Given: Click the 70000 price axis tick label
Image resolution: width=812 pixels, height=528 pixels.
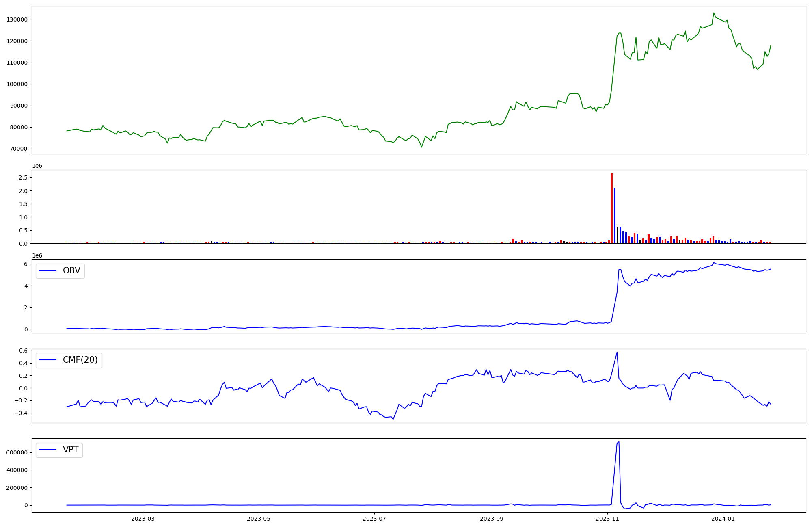Looking at the screenshot, I should [x=19, y=149].
